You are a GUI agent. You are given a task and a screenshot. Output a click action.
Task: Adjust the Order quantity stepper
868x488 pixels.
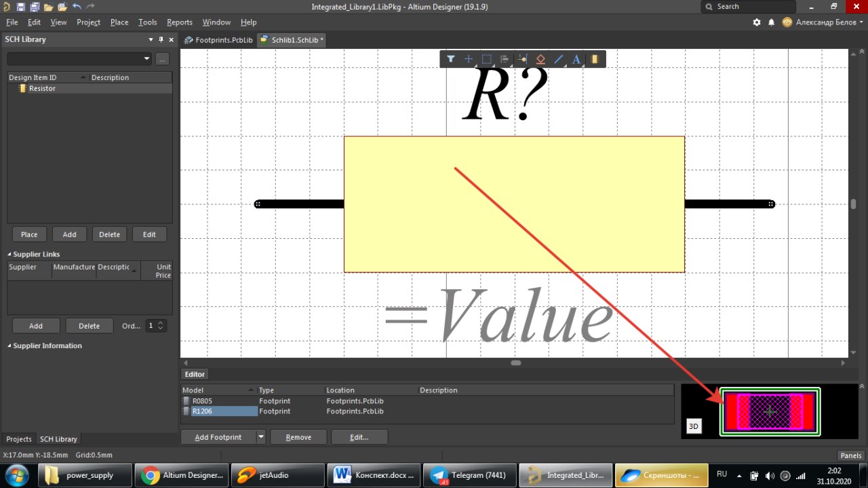pyautogui.click(x=161, y=326)
